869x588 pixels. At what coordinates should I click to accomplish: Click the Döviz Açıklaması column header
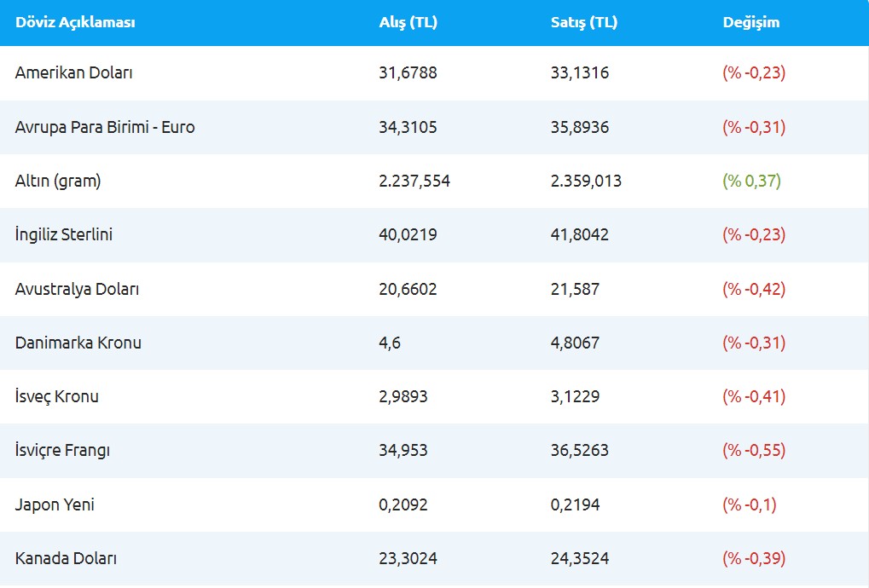point(75,23)
